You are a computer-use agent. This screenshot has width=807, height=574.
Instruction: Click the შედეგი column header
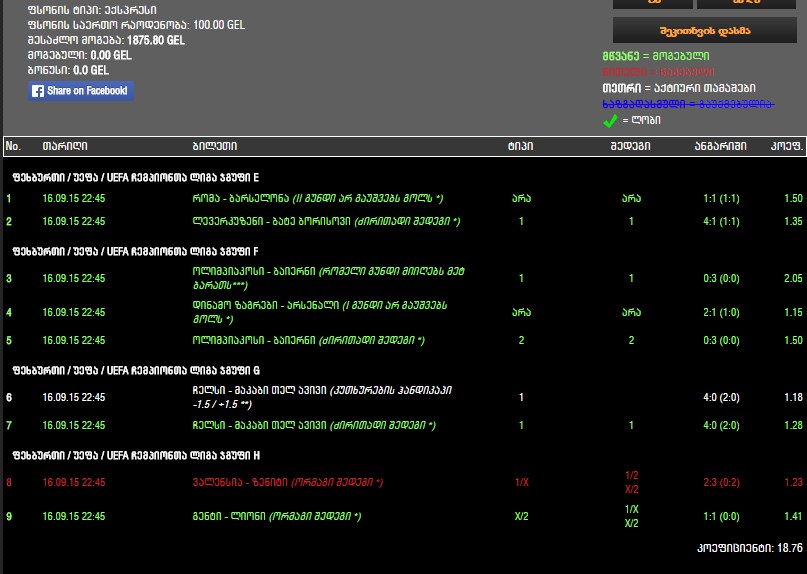click(630, 146)
